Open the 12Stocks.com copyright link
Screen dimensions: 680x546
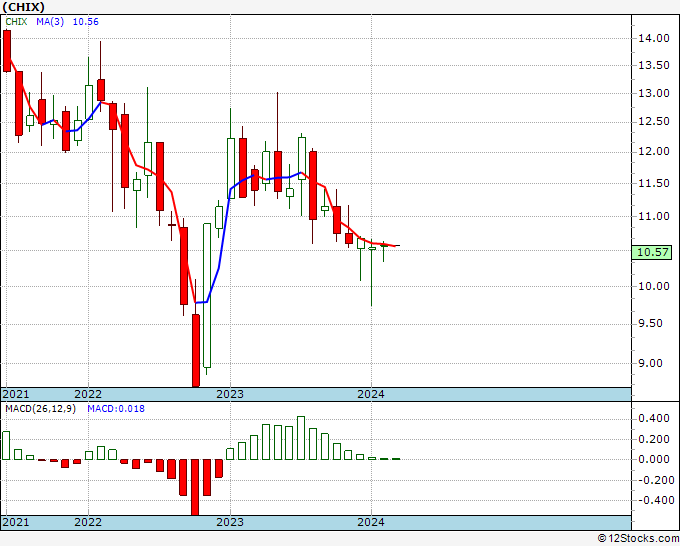pyautogui.click(x=638, y=538)
